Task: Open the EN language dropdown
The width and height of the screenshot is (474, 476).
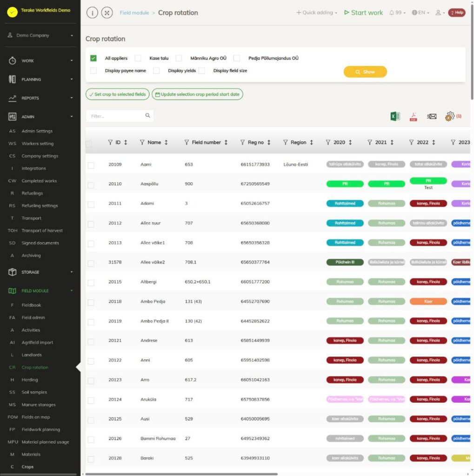Action: [x=421, y=13]
